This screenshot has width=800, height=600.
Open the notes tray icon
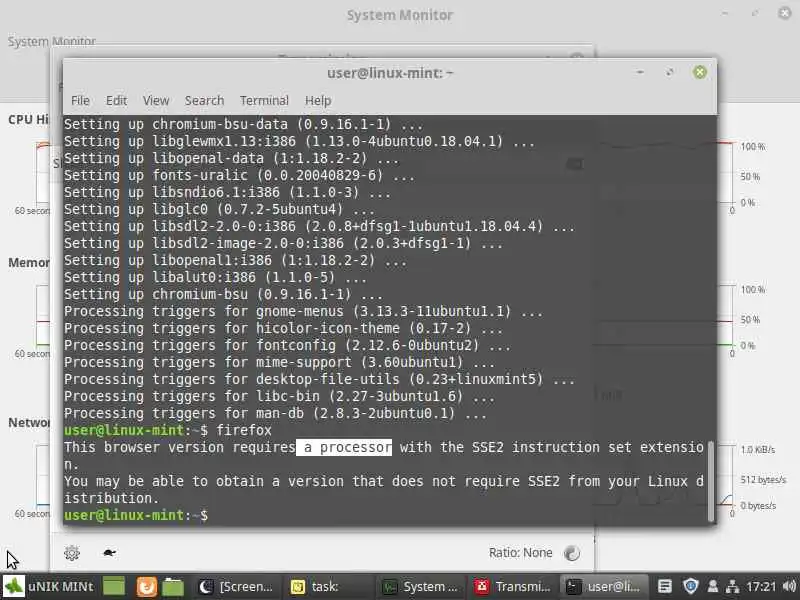664,587
